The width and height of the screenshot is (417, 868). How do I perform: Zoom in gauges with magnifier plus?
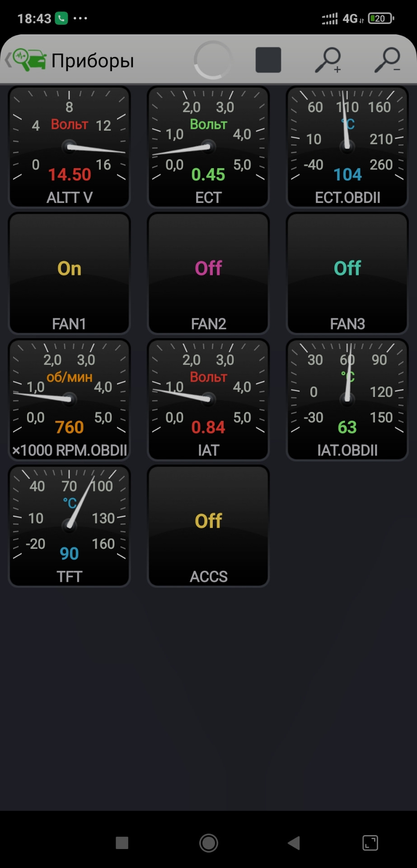[x=328, y=60]
